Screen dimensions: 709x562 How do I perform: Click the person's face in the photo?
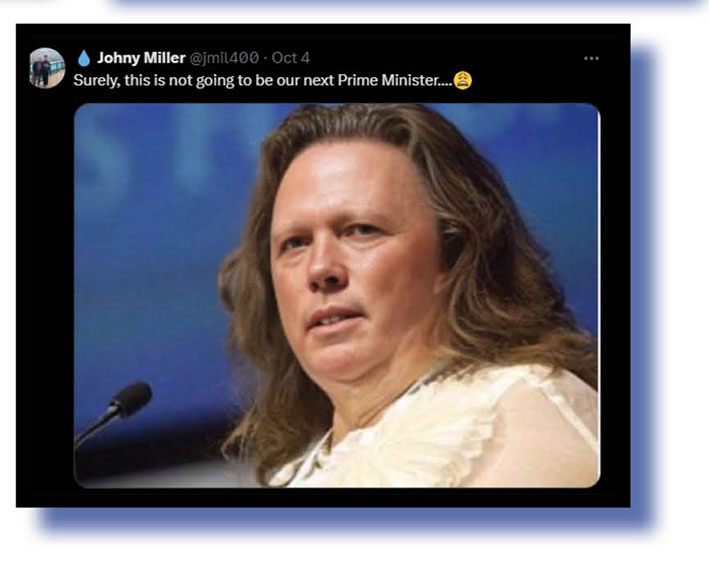350,264
